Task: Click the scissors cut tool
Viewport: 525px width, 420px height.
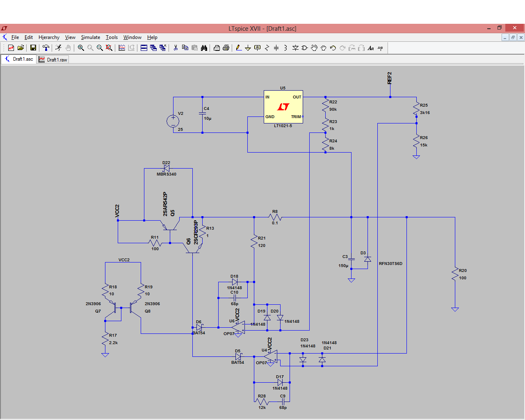Action: 176,48
